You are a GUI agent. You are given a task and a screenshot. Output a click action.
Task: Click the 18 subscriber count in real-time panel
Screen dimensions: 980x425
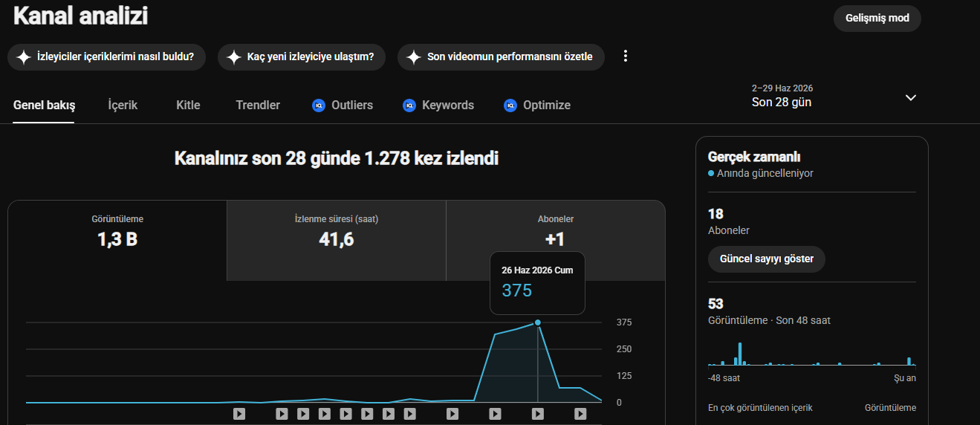pos(715,215)
